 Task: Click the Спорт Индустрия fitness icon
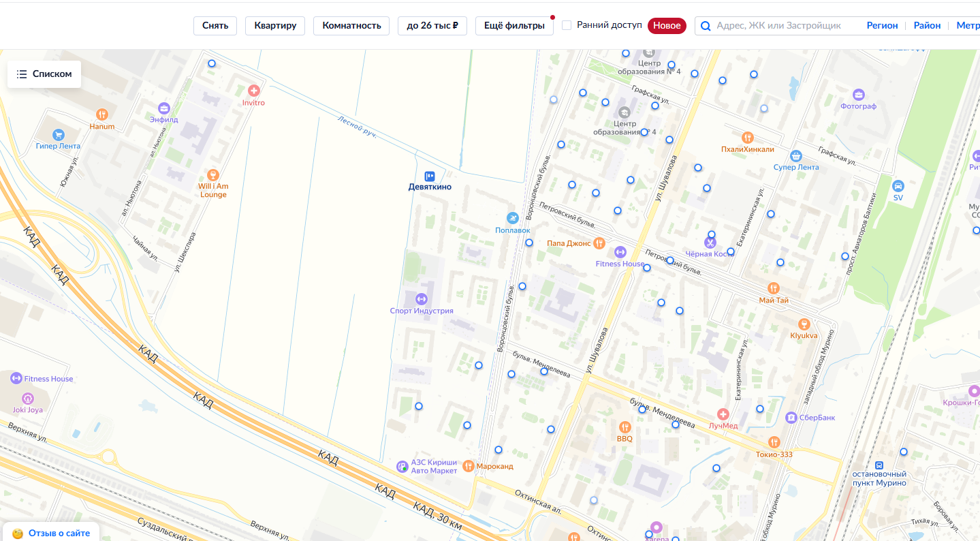(x=421, y=298)
